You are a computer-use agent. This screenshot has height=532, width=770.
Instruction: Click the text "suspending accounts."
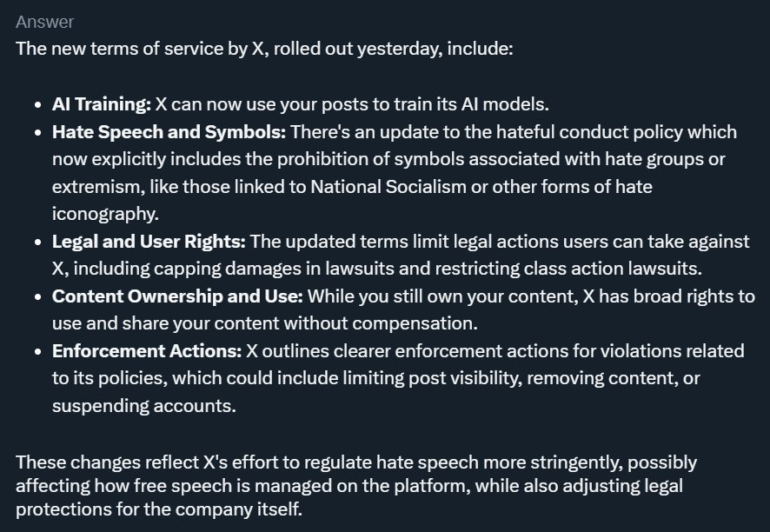[144, 406]
